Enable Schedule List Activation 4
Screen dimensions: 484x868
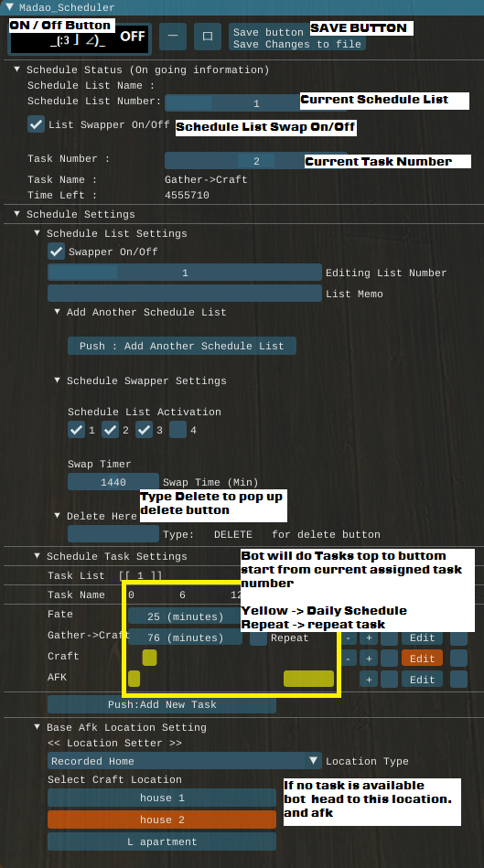[177, 430]
